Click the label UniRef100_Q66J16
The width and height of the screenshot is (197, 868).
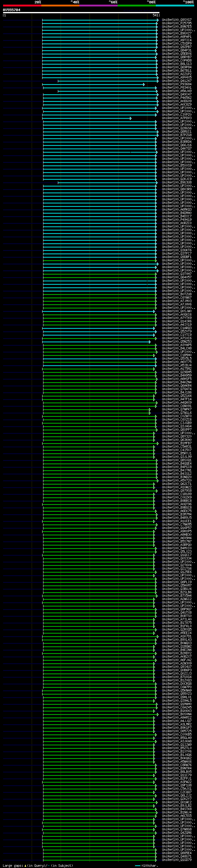point(177,145)
